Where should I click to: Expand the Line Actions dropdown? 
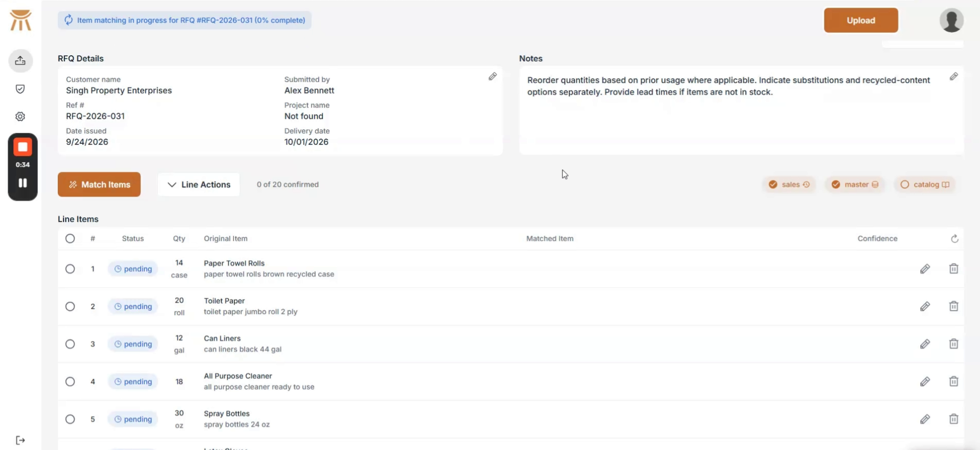[x=198, y=185]
